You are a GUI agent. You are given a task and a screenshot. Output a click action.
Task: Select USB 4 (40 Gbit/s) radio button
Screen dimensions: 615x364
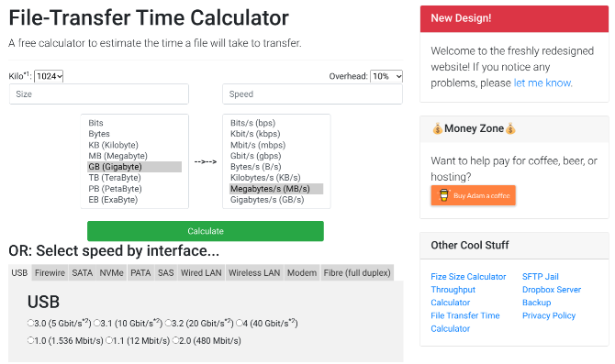[x=239, y=323]
